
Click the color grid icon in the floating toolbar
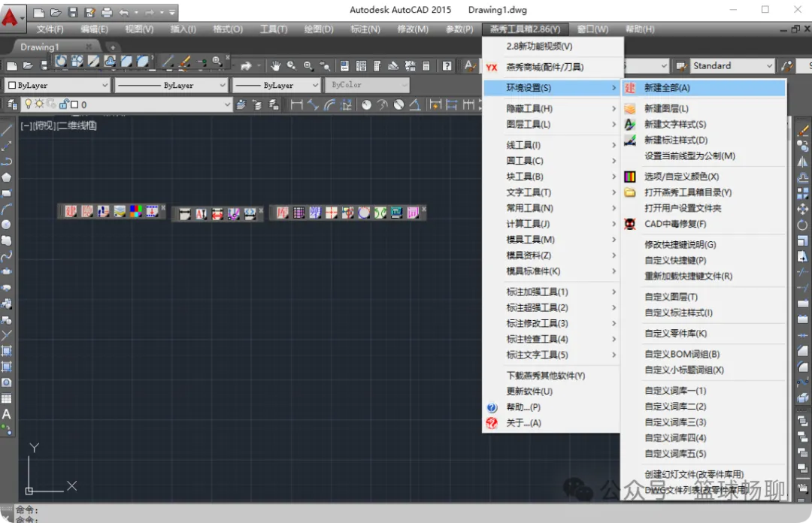click(135, 211)
